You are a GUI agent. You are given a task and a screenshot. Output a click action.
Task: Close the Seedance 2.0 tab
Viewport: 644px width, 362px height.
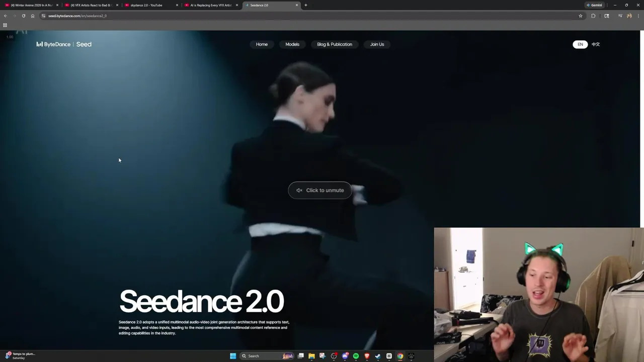coord(297,5)
